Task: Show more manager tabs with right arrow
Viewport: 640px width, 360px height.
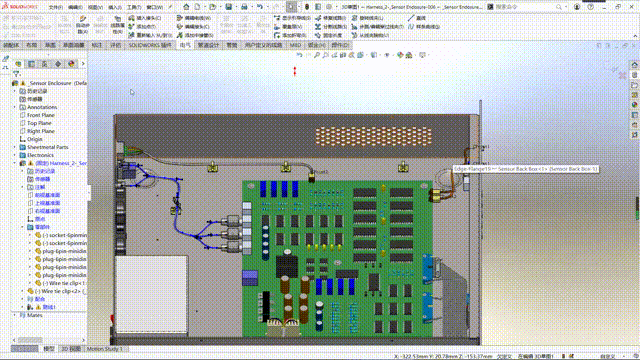Action: pos(83,64)
